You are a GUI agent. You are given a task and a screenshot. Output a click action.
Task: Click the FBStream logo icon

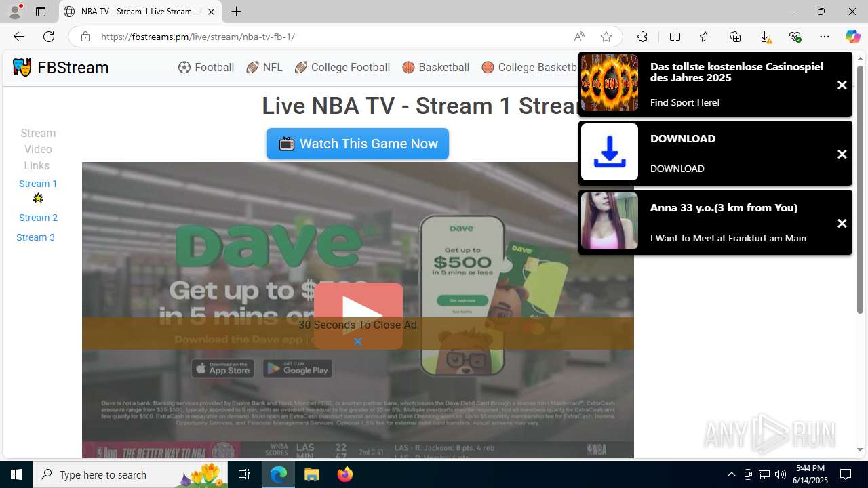[22, 67]
